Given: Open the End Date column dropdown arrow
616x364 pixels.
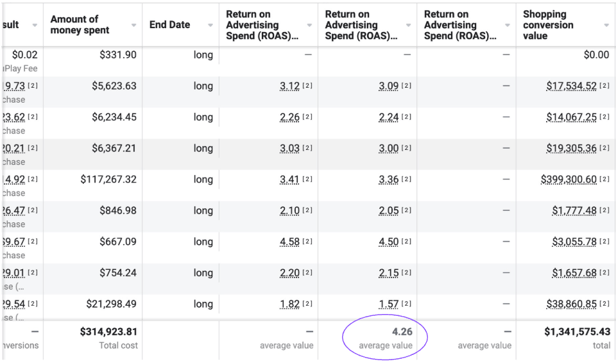Looking at the screenshot, I should coord(210,26).
